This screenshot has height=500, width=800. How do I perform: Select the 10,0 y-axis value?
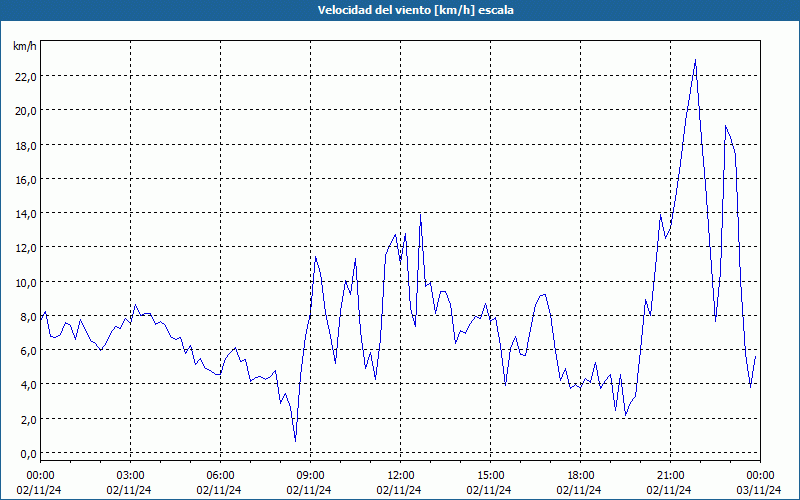point(26,283)
